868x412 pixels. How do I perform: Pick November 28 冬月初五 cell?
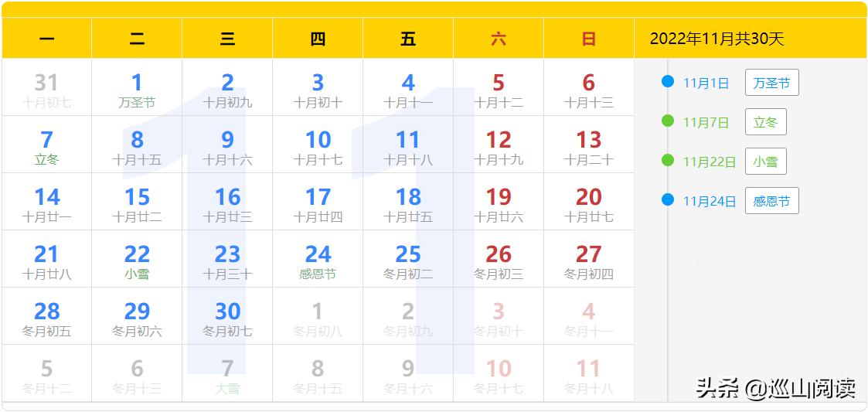click(x=46, y=316)
